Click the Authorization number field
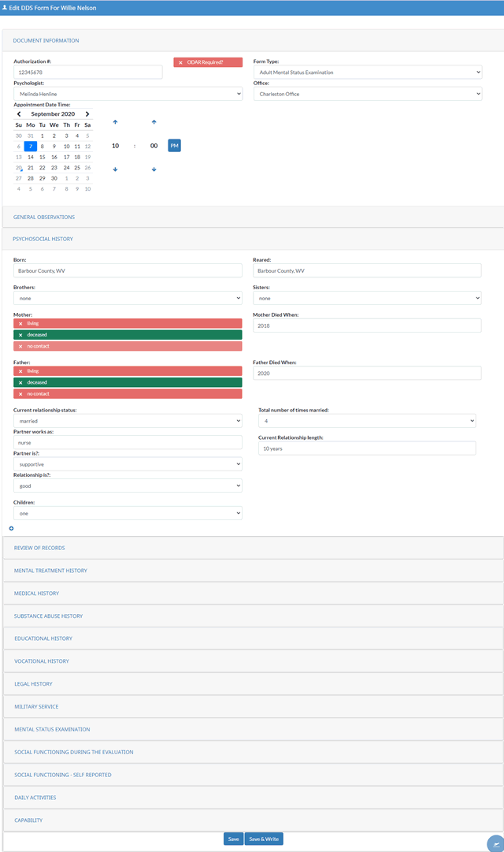 [87, 73]
